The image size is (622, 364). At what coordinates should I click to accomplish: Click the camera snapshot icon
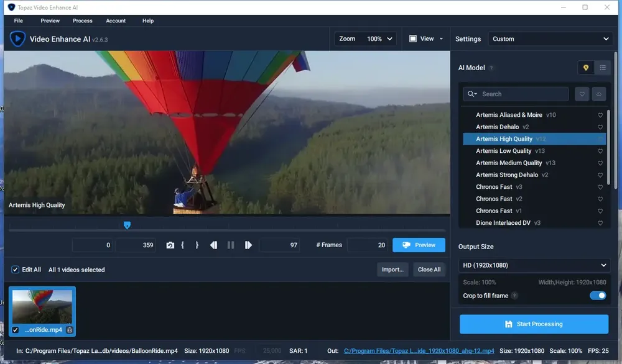point(170,245)
